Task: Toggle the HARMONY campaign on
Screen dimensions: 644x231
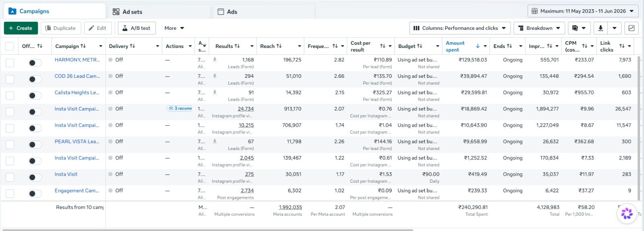Action: (35, 63)
